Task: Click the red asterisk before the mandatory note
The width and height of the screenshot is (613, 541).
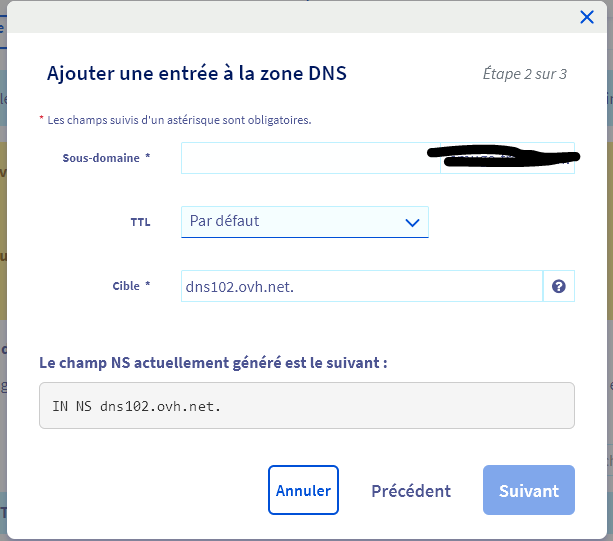Action: point(42,119)
